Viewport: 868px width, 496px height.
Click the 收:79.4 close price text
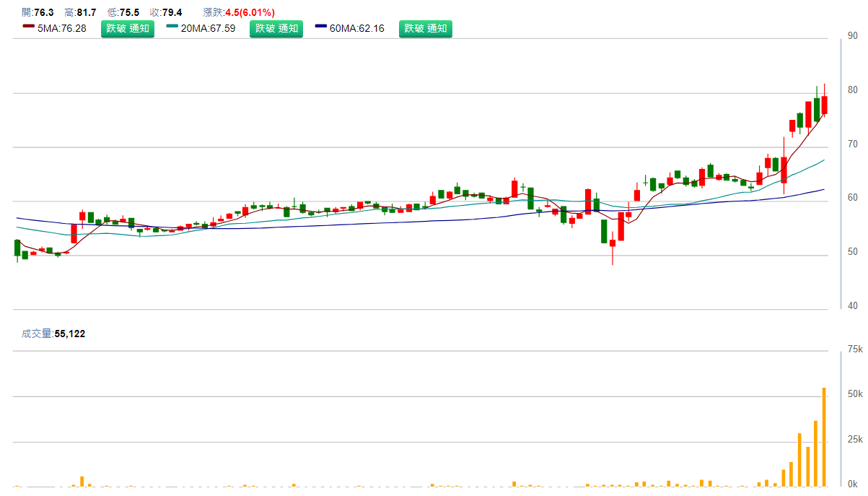[x=166, y=12]
